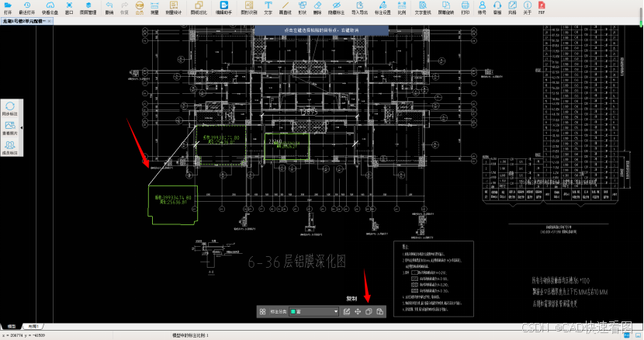644x340 pixels.
Task: Open 测量统计 measurement statistics
Action: click(x=173, y=8)
